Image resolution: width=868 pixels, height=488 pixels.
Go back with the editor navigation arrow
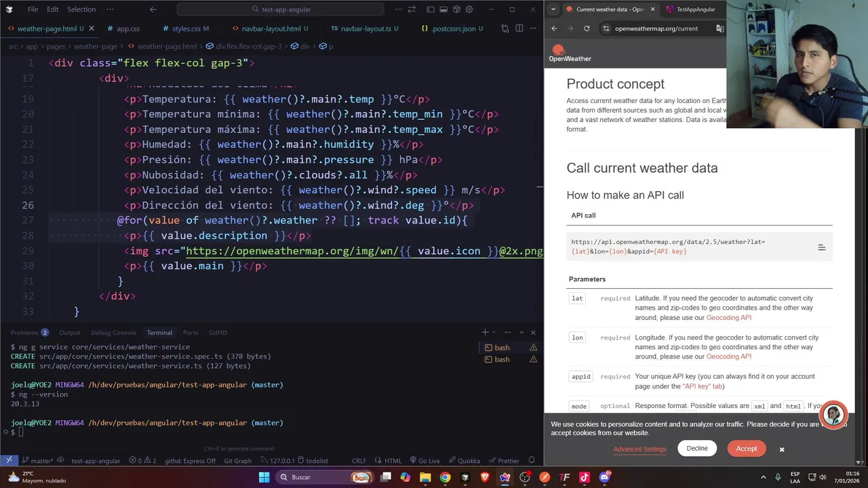pyautogui.click(x=153, y=9)
